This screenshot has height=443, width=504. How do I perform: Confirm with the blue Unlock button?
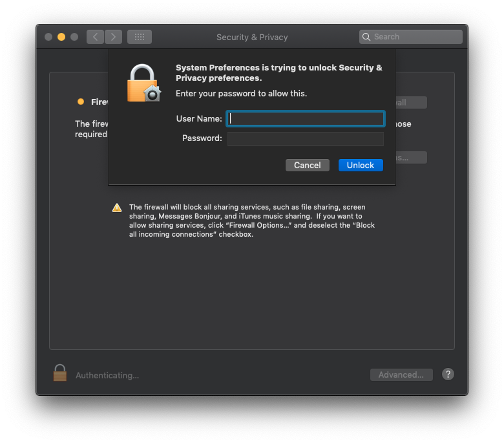click(361, 165)
